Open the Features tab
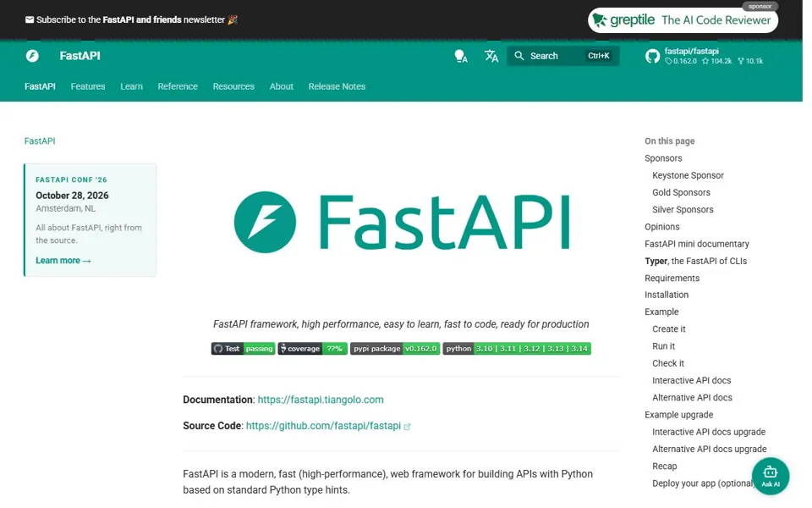812x508 pixels. coord(88,86)
